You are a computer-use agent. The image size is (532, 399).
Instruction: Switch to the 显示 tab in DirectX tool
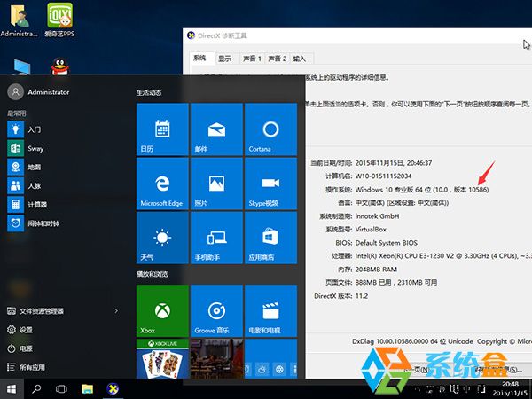[x=224, y=59]
